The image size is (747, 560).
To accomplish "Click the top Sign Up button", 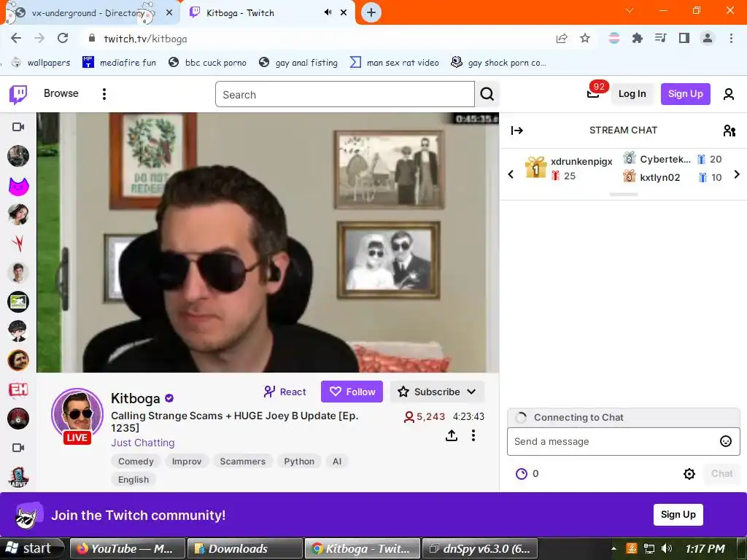I will click(685, 94).
